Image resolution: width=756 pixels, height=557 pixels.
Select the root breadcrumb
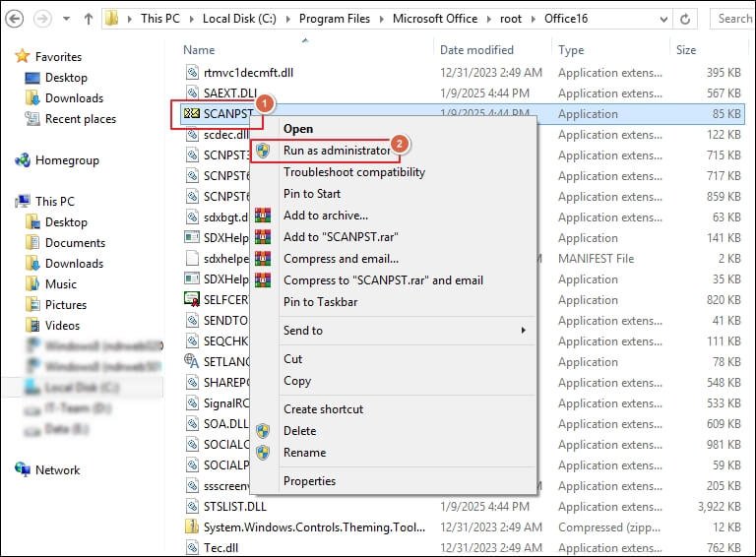pyautogui.click(x=511, y=19)
